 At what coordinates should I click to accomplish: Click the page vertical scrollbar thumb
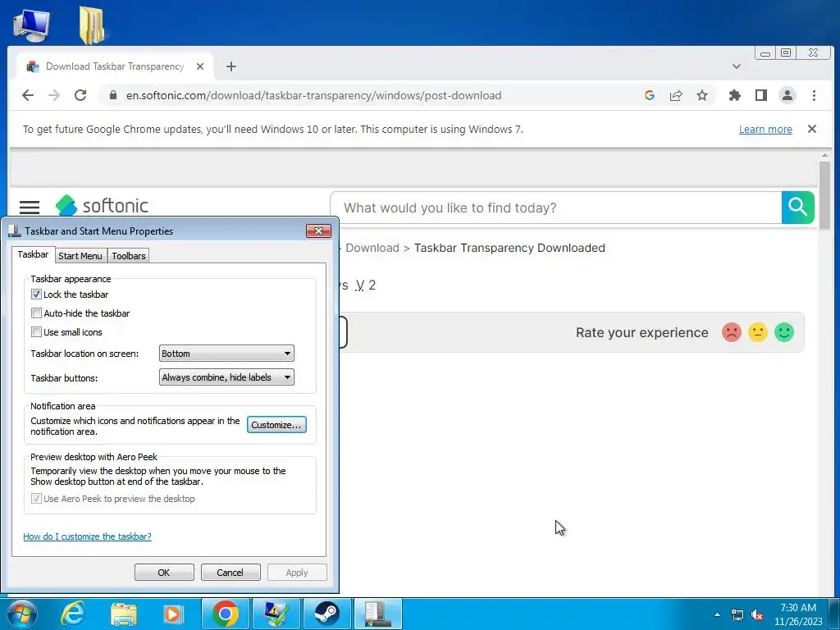824,194
